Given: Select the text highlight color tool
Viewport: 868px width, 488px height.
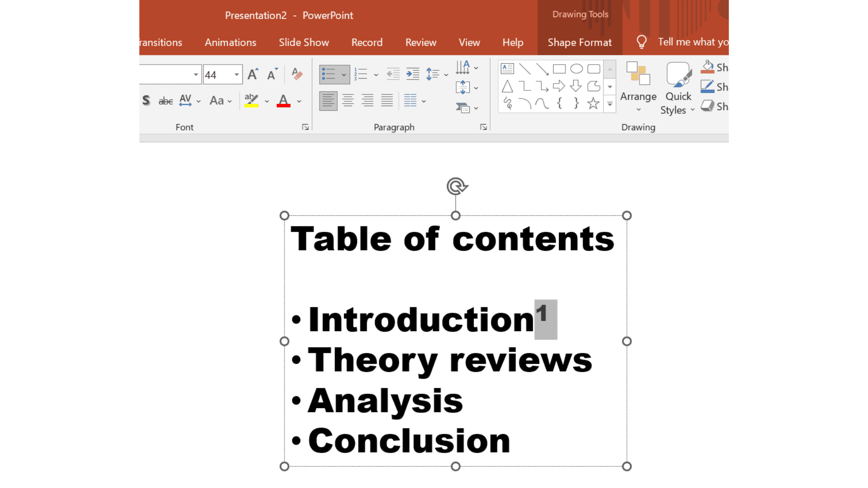Looking at the screenshot, I should (250, 101).
